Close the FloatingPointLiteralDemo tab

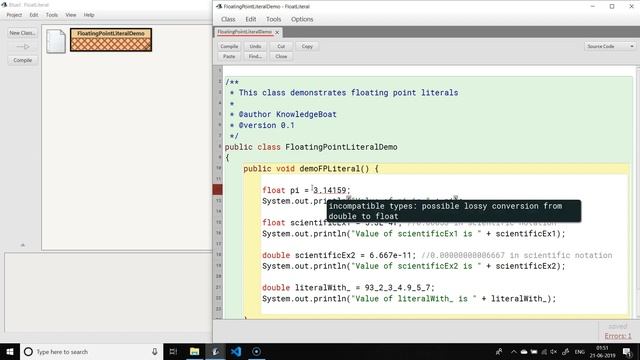click(x=278, y=32)
